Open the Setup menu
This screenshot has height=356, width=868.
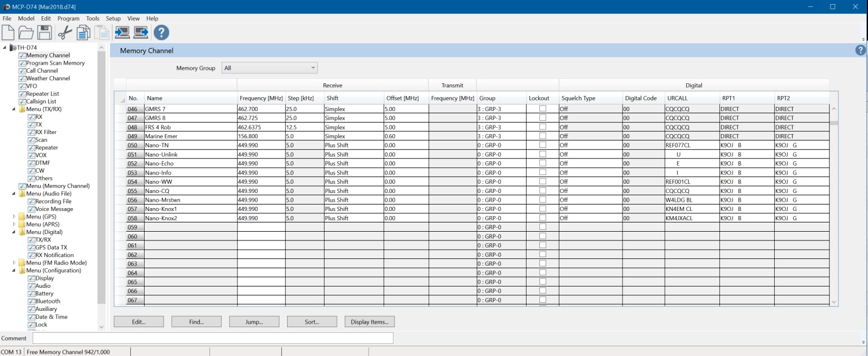pos(113,18)
